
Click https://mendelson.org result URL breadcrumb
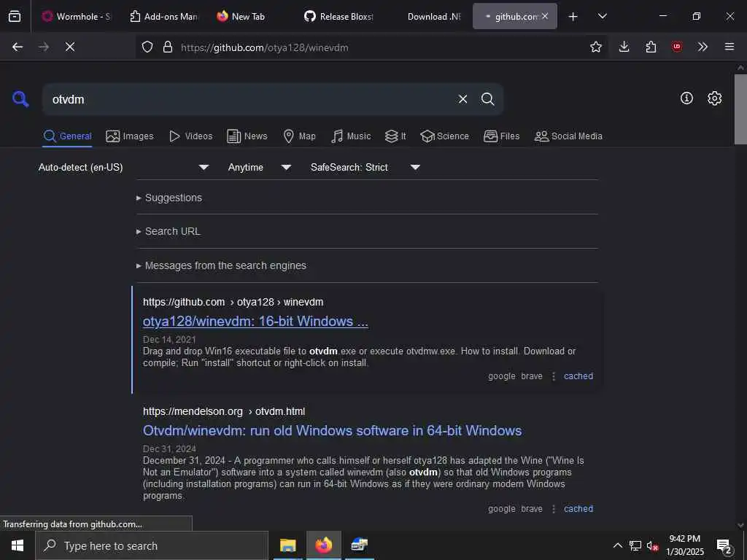tap(224, 411)
